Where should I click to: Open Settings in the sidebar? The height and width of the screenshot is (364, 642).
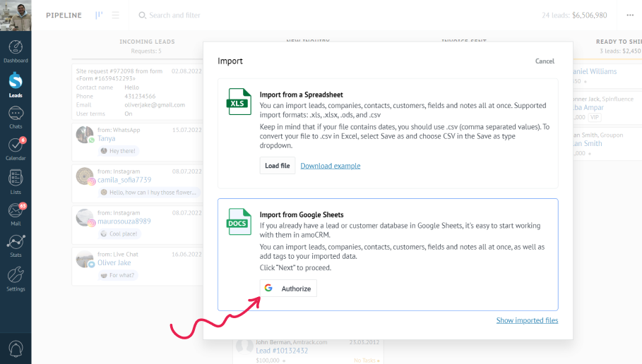[x=16, y=279]
